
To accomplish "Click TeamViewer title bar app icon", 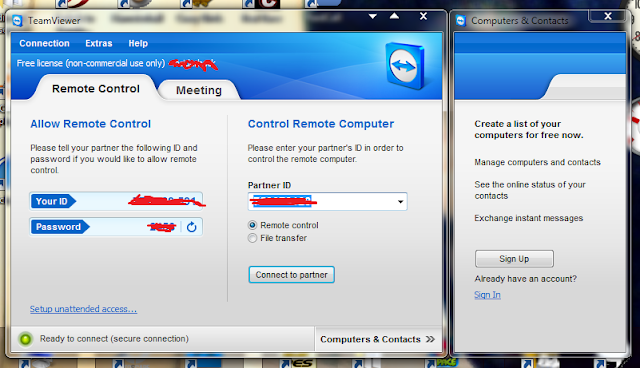I will coord(17,20).
